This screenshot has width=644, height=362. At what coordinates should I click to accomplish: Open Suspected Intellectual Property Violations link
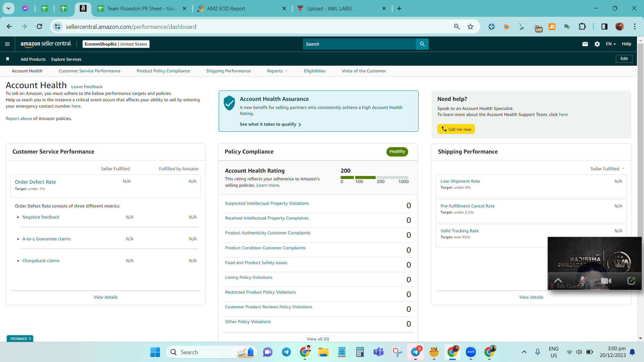click(x=267, y=203)
